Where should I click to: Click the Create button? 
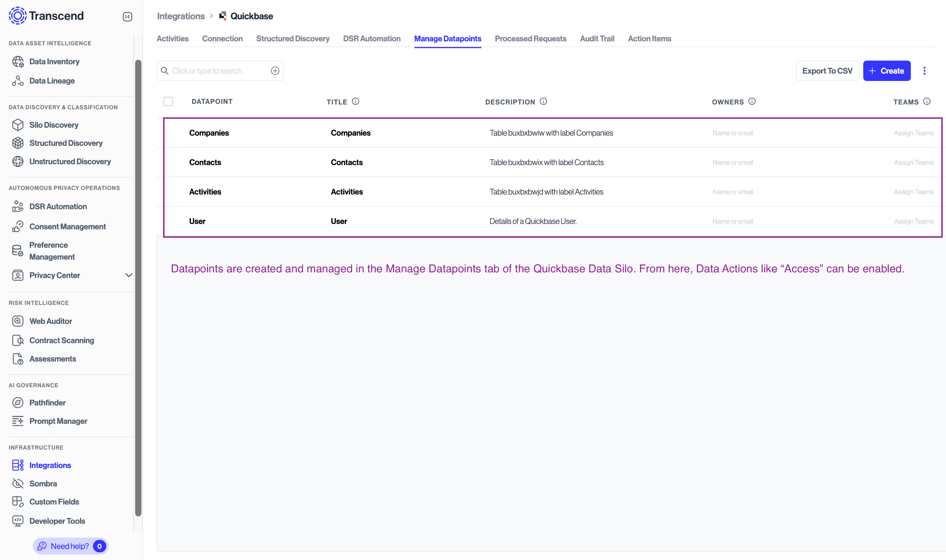pos(887,70)
